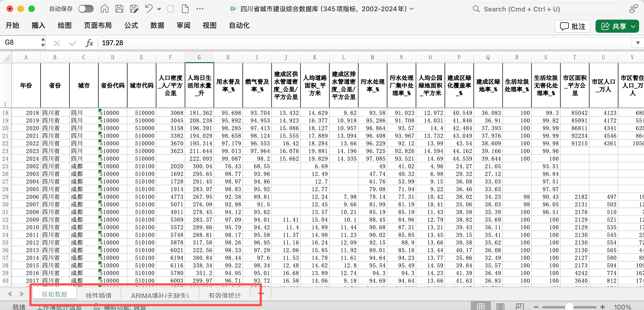Click the Redo arrow icon
The width and height of the screenshot is (644, 310).
pos(171,9)
